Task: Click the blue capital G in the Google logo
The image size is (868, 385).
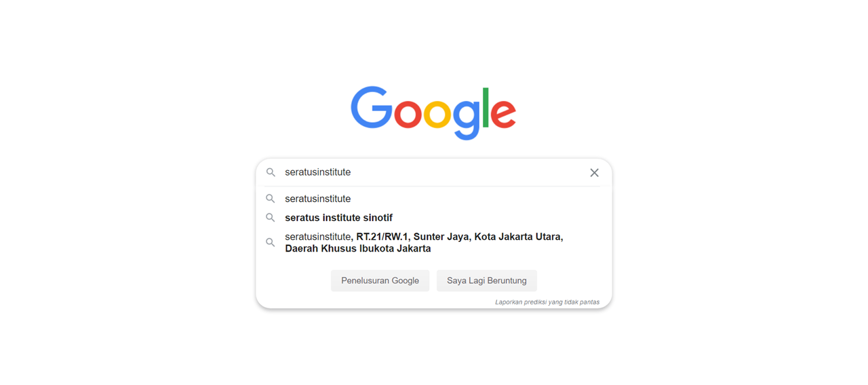Action: coord(372,107)
